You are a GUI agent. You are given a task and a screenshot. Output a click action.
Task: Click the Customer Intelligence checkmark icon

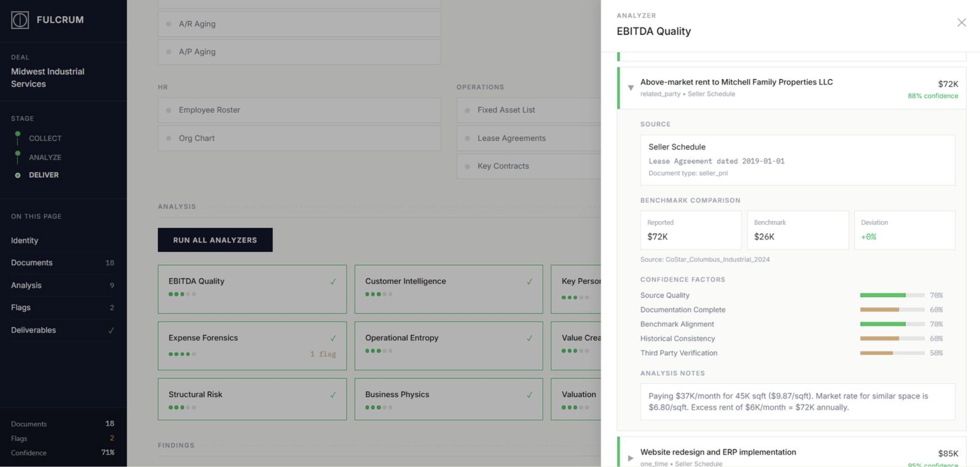[529, 281]
